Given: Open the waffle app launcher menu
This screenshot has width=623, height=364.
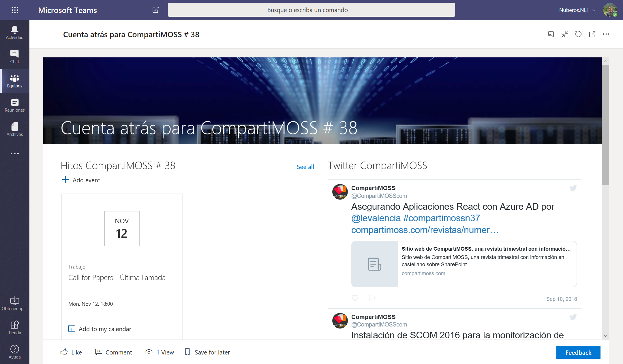Looking at the screenshot, I should 14,10.
